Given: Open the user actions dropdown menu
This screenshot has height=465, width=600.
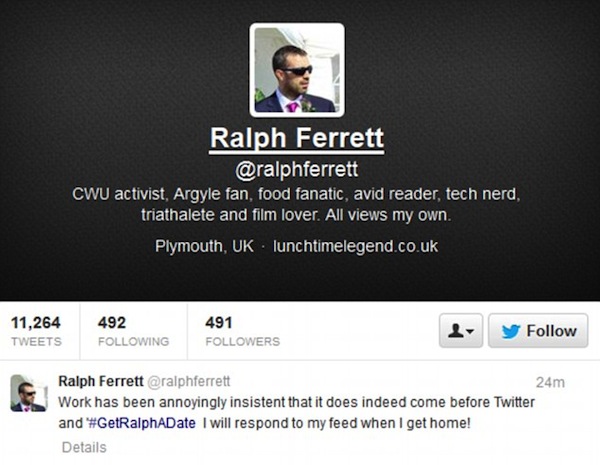Looking at the screenshot, I should [461, 331].
